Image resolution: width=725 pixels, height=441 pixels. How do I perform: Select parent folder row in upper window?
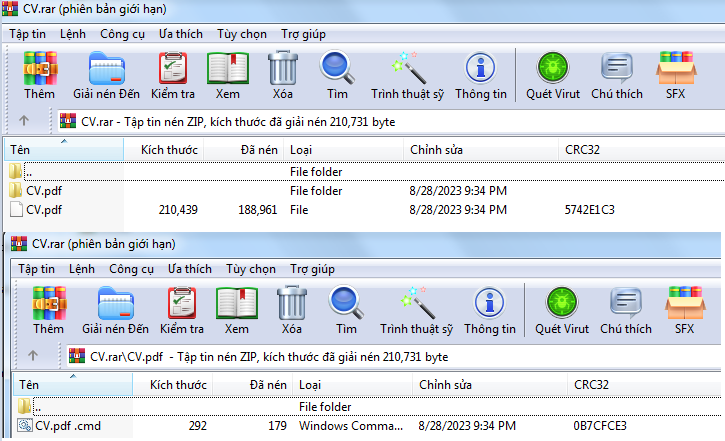coord(365,172)
